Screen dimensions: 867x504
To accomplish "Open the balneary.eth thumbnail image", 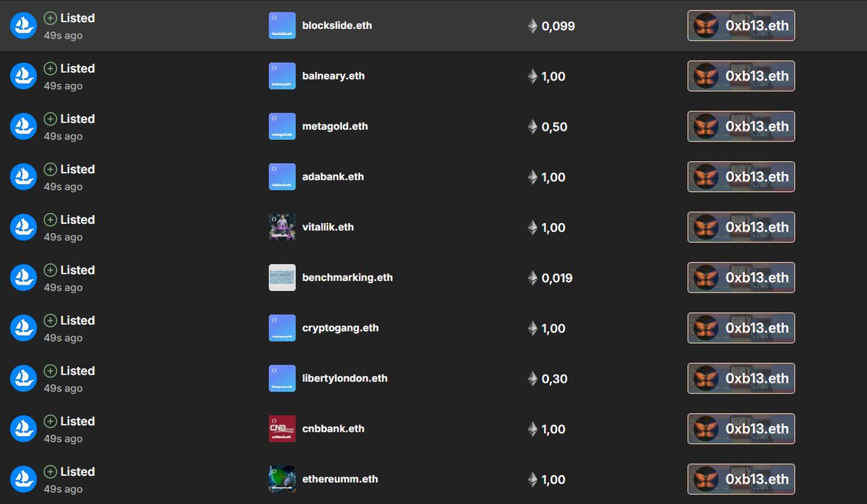I will 282,76.
